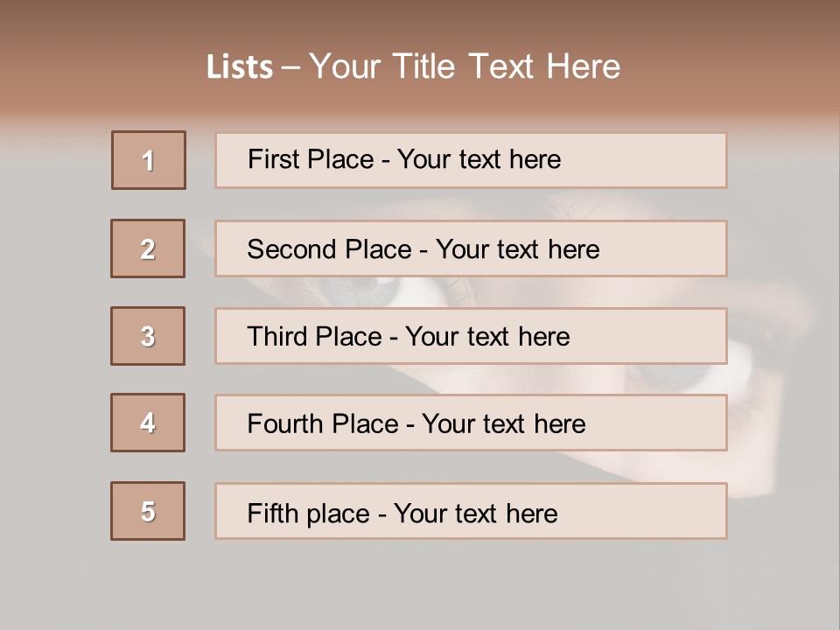Click the brown box labeled 3
The image size is (840, 630).
point(148,336)
